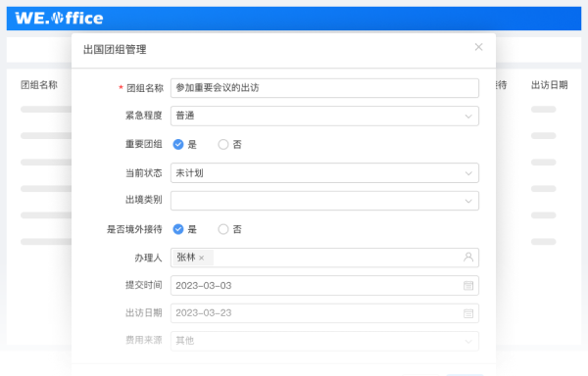
Task: Close the 出国团组管理 dialog
Action: click(x=478, y=47)
